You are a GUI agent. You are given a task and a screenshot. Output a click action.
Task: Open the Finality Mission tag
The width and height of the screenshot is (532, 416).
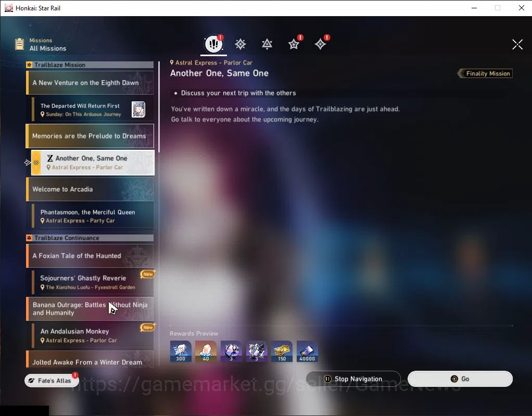(x=485, y=73)
